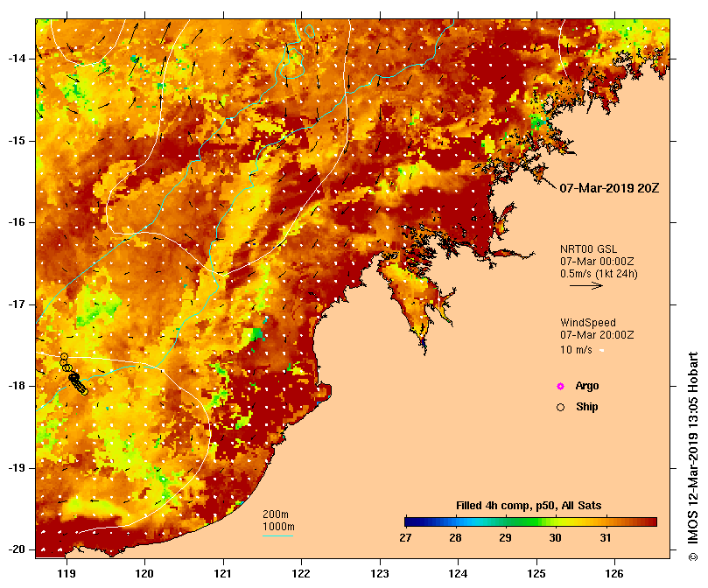Click the 200m depth contour label
The image size is (708, 588).
point(276,514)
